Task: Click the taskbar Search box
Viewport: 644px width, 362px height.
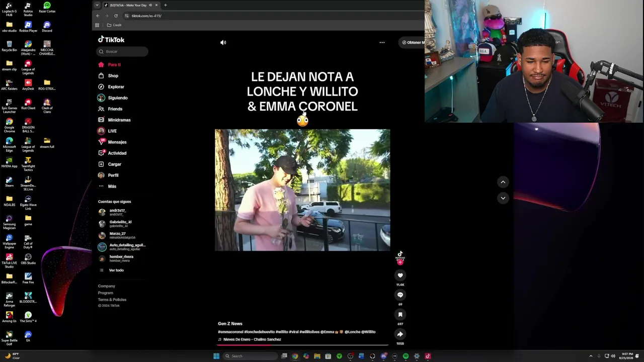Action: [x=250, y=356]
